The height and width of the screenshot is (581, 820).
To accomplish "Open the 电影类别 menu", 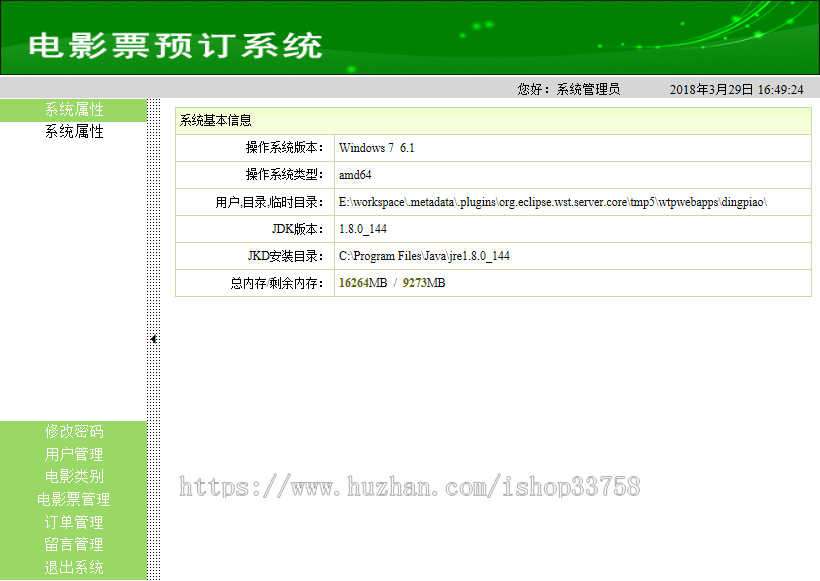I will [74, 476].
